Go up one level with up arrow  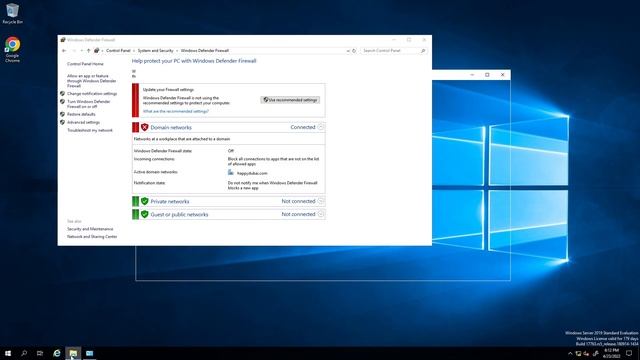click(x=89, y=51)
